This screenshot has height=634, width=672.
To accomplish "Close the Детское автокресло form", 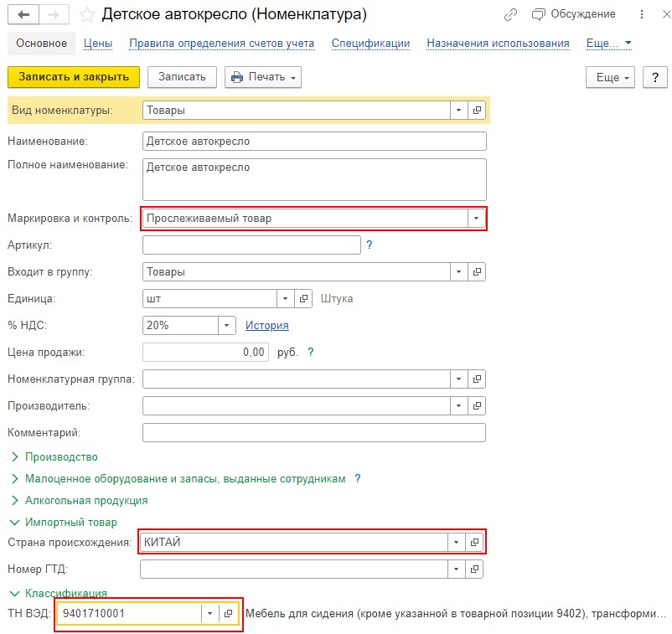I will [666, 14].
